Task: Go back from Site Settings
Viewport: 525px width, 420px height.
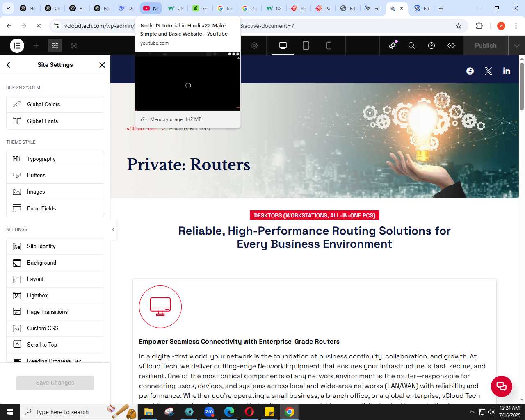Action: click(x=9, y=65)
